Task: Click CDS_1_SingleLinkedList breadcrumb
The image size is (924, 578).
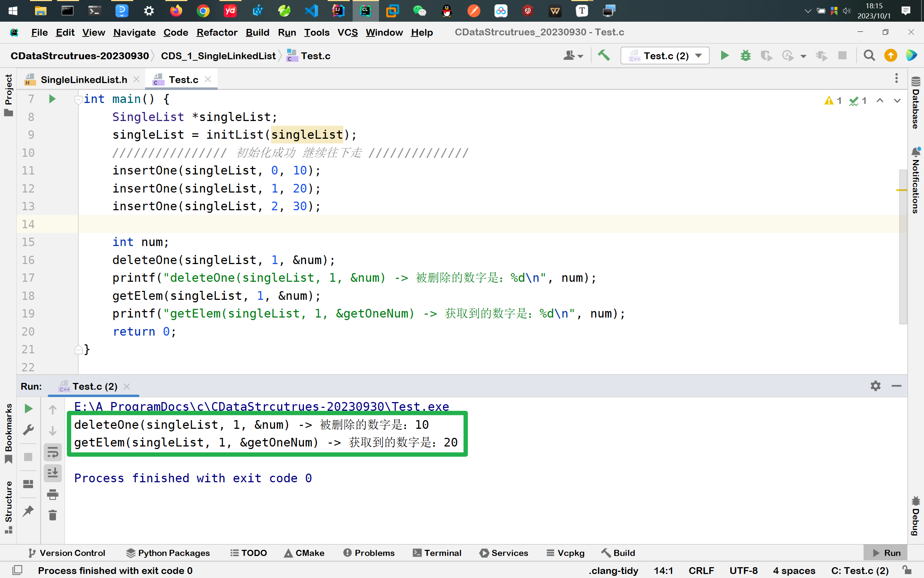Action: (218, 56)
